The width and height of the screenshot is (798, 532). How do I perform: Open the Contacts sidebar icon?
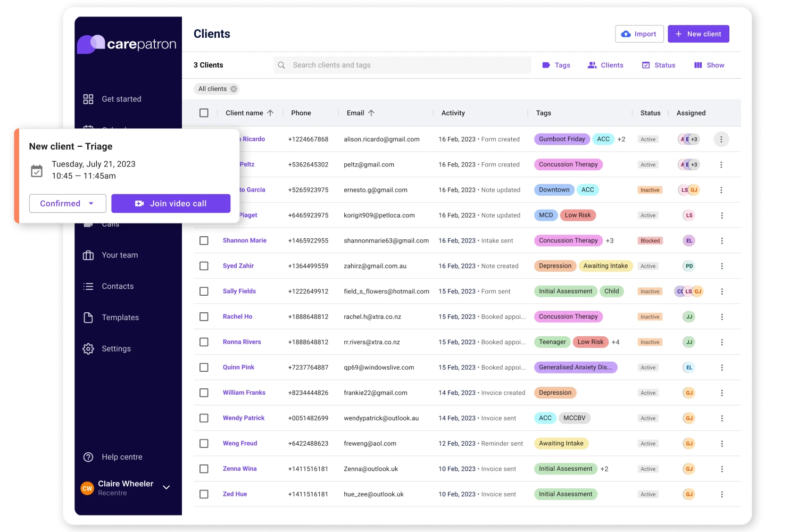pyautogui.click(x=88, y=286)
